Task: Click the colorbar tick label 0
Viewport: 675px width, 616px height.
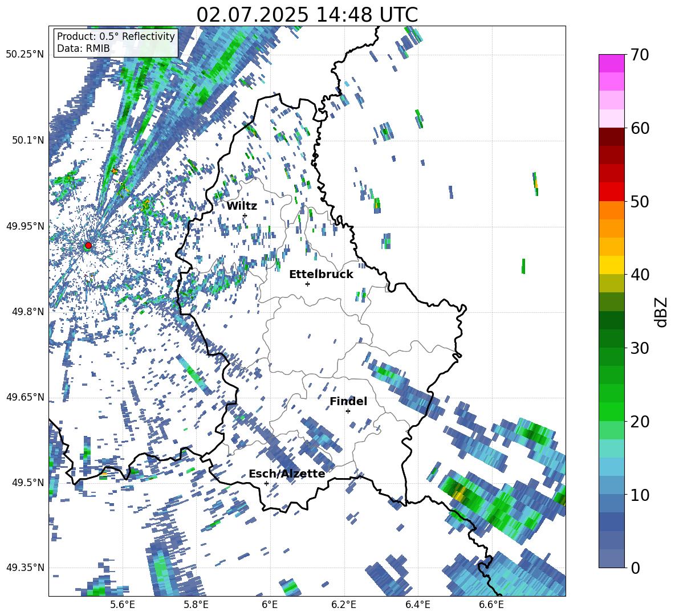Action: tap(635, 568)
